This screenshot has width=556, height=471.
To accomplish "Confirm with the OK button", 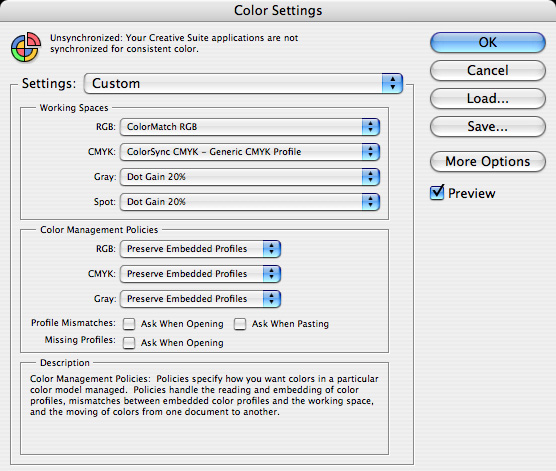I will pyautogui.click(x=488, y=43).
